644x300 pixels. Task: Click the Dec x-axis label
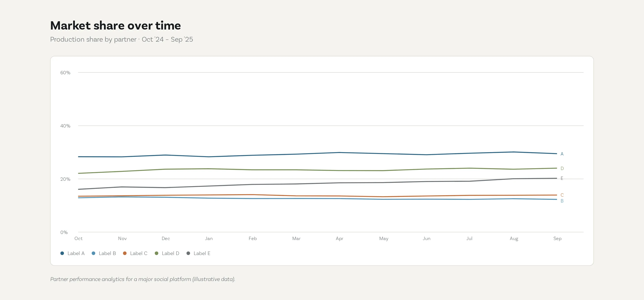(166, 238)
